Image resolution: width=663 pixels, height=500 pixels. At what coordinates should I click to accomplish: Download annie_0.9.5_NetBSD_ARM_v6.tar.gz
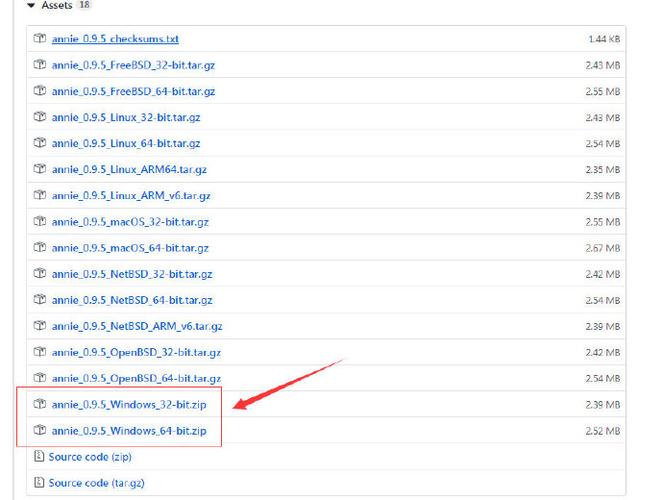coord(137,326)
